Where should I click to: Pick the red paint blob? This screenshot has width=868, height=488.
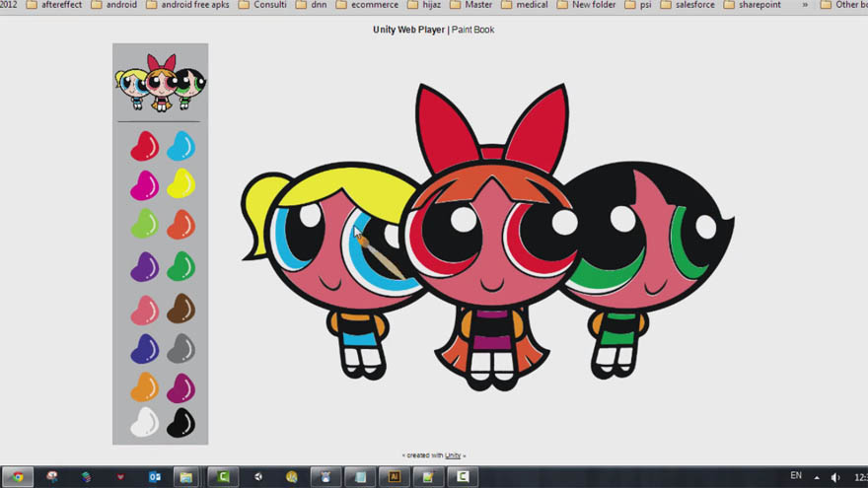tap(144, 146)
